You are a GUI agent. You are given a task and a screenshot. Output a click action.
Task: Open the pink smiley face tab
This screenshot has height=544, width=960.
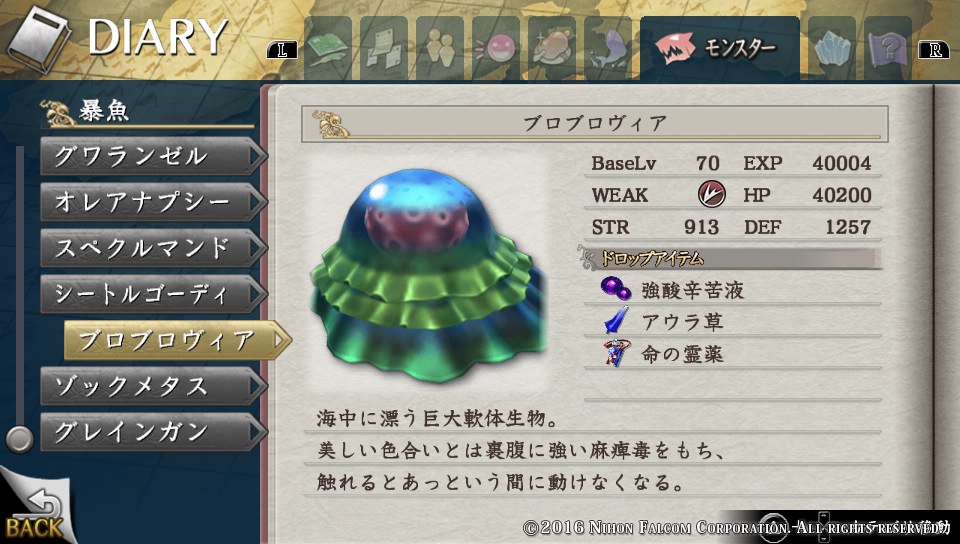(496, 48)
